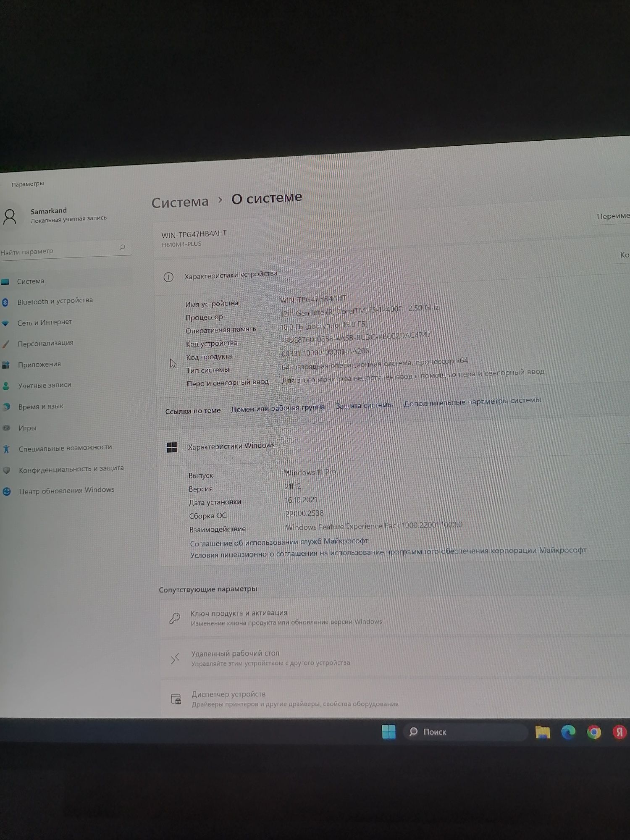Click processor value 12th Gen Intel Core i5-12400F
Viewport: 630px width, 840px height.
click(x=360, y=310)
